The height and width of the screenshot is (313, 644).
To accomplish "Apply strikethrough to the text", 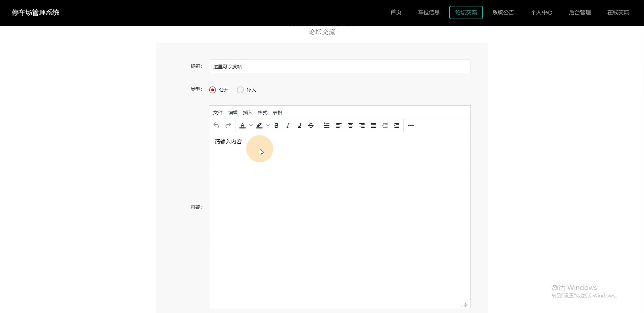I will (311, 125).
